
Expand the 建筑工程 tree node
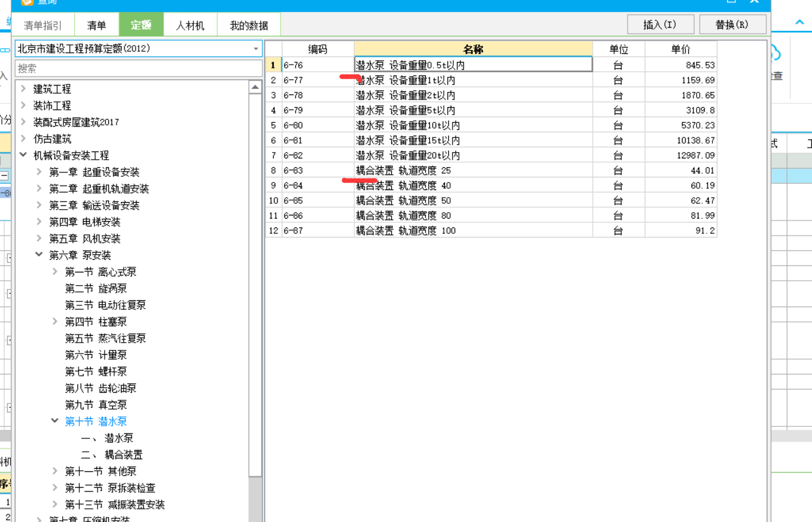pyautogui.click(x=23, y=89)
